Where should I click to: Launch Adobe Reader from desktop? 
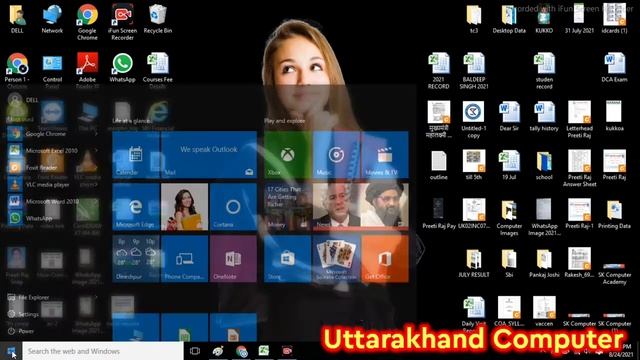click(x=87, y=69)
